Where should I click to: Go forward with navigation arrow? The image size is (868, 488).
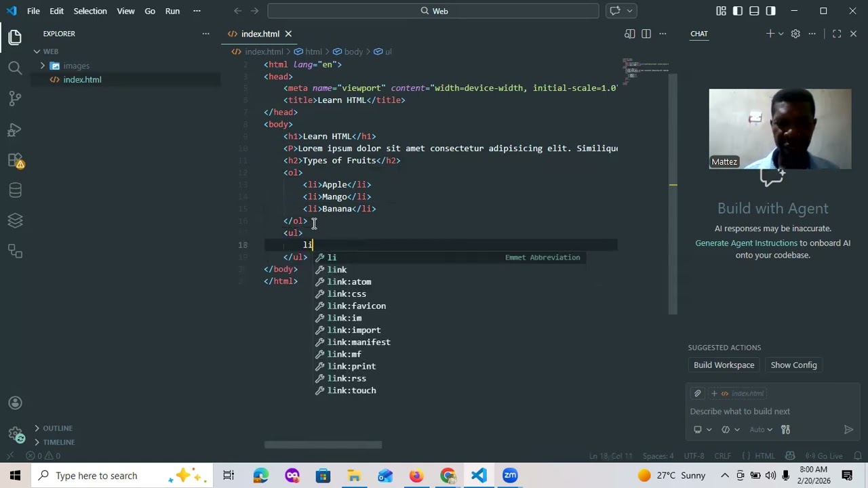click(255, 11)
